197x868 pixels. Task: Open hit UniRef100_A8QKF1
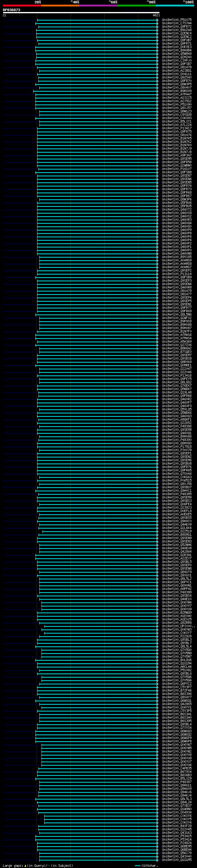click(176, 419)
